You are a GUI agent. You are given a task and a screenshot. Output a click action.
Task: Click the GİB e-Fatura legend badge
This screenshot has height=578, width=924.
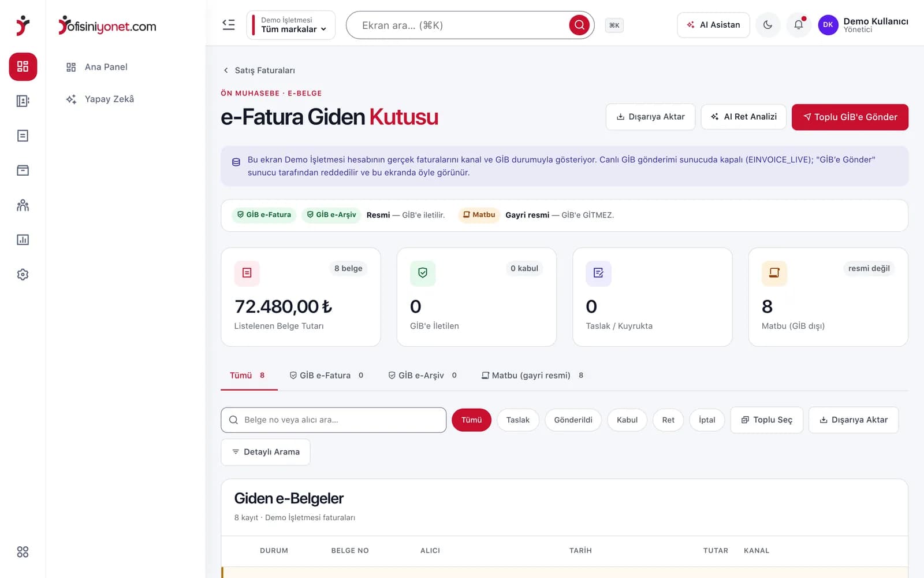tap(264, 214)
